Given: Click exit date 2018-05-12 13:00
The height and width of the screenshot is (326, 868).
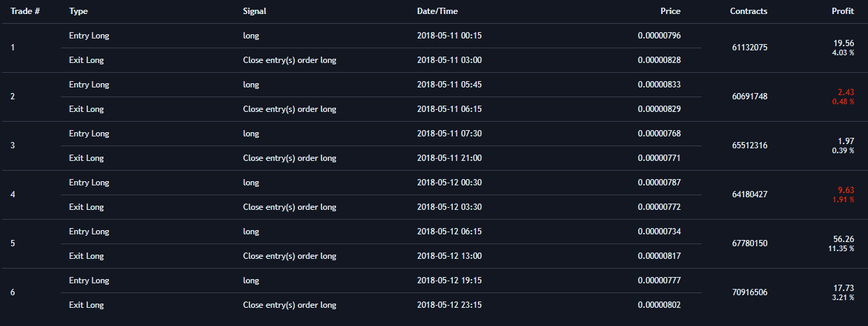Looking at the screenshot, I should point(449,256).
